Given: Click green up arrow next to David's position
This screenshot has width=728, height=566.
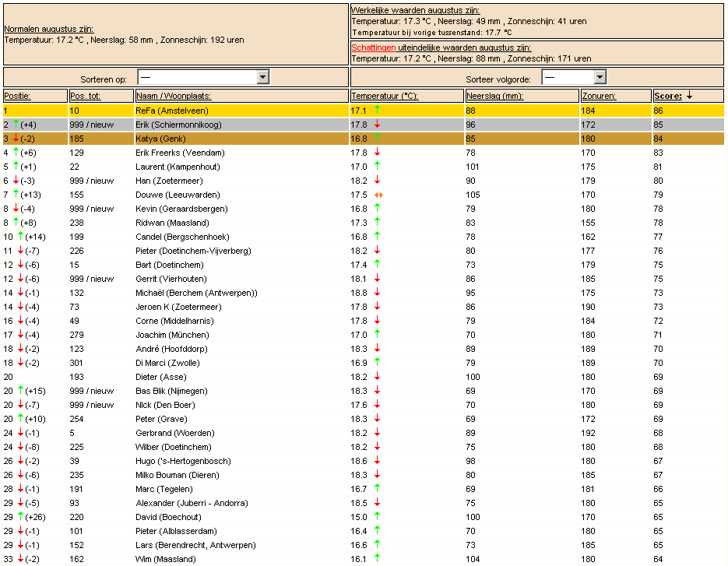Looking at the screenshot, I should (x=20, y=516).
